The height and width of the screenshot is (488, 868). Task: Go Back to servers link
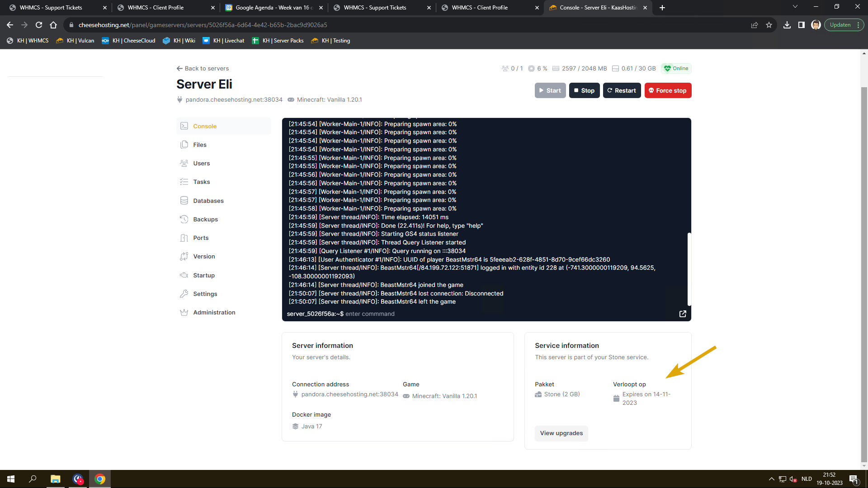(x=203, y=68)
